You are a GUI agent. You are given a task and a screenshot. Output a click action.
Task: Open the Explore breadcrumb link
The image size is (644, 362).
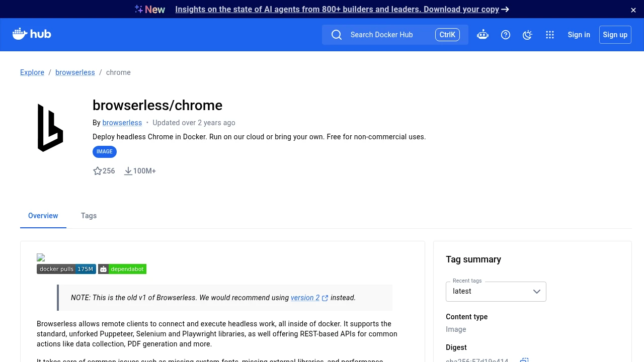click(32, 72)
